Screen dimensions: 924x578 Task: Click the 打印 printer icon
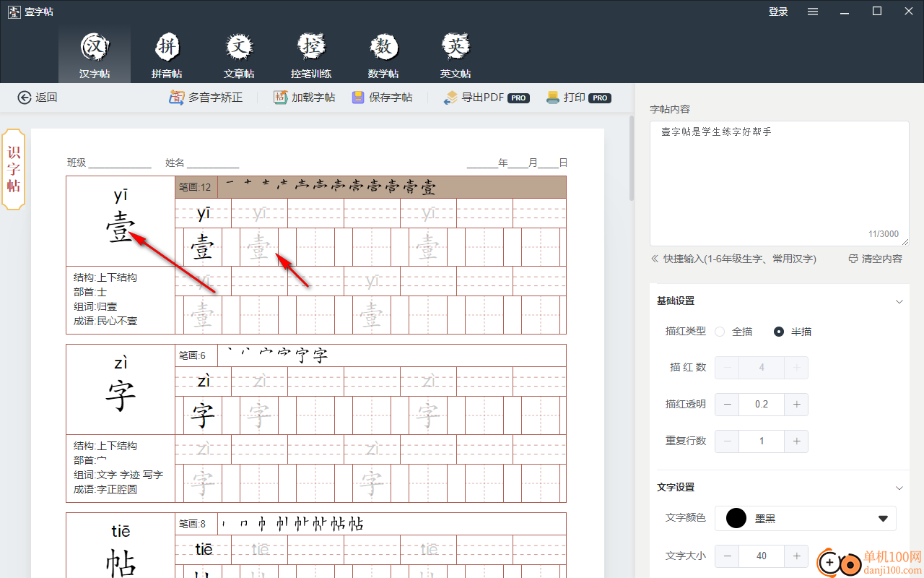click(x=553, y=98)
